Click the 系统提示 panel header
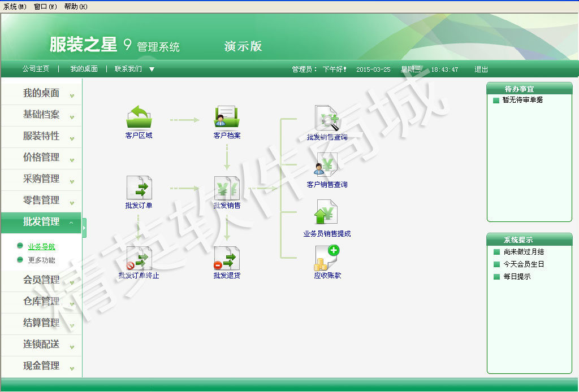Screen dimensions: 579x392 coord(529,239)
